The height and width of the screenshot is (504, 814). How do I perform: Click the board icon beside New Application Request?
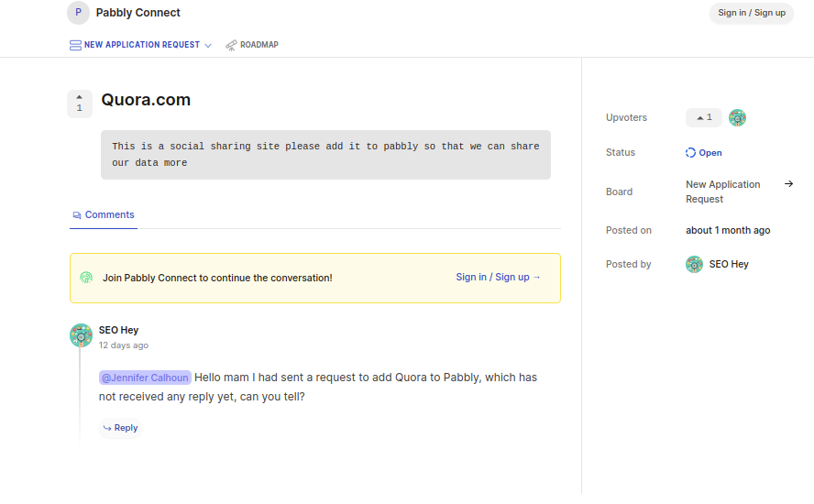click(75, 45)
